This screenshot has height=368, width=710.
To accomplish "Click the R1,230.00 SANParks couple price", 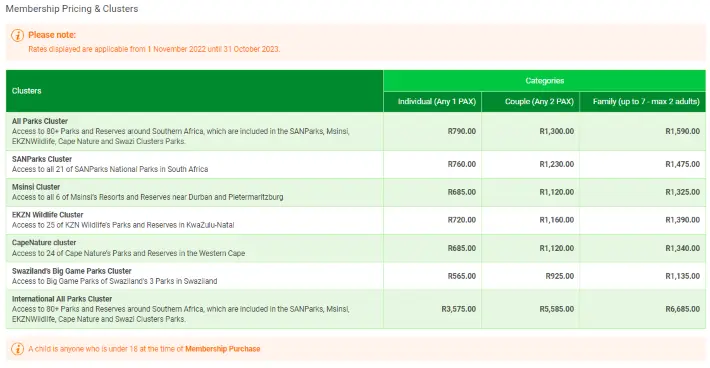I will coord(556,164).
